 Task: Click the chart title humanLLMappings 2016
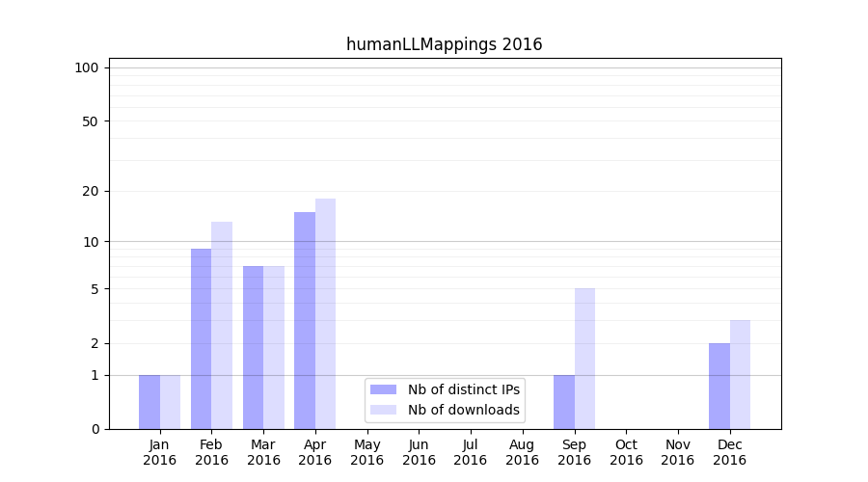click(x=444, y=44)
